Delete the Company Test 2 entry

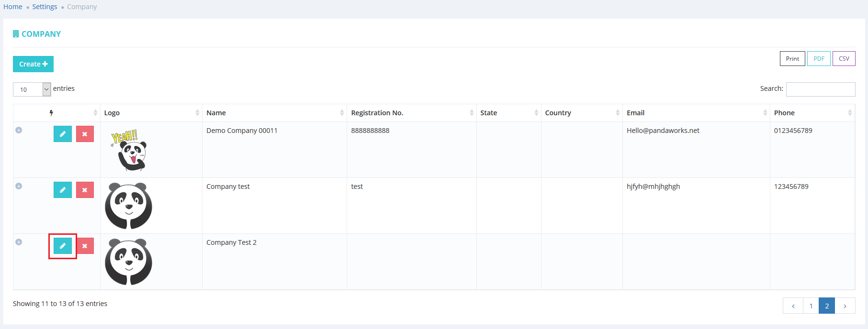click(x=85, y=246)
